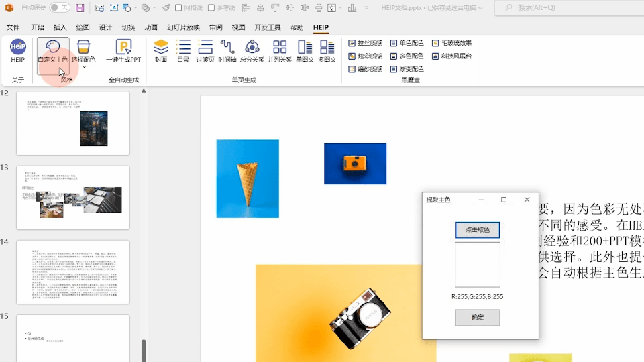Apply 渐变配色 gradient color scheme
Screen dimensions: 644x362
tap(407, 69)
